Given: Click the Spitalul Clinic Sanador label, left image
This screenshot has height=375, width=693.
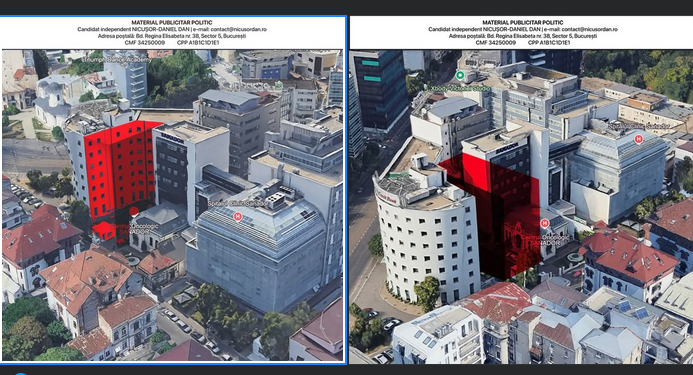Looking at the screenshot, I should coord(238,204).
